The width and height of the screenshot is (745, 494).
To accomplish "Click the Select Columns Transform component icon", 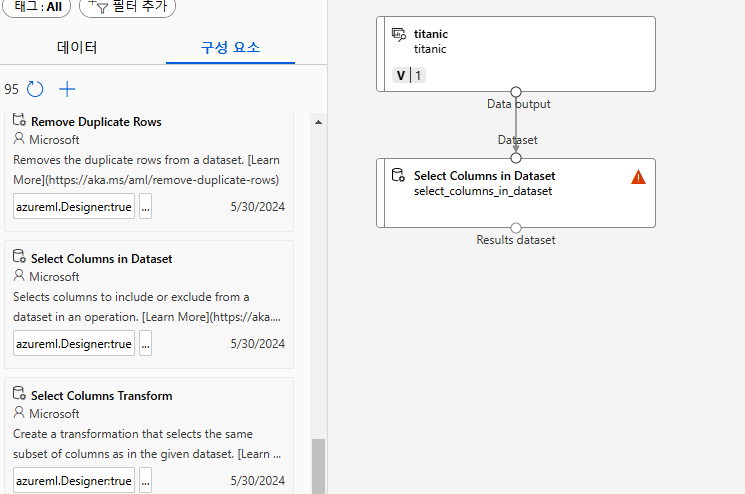I will [19, 393].
